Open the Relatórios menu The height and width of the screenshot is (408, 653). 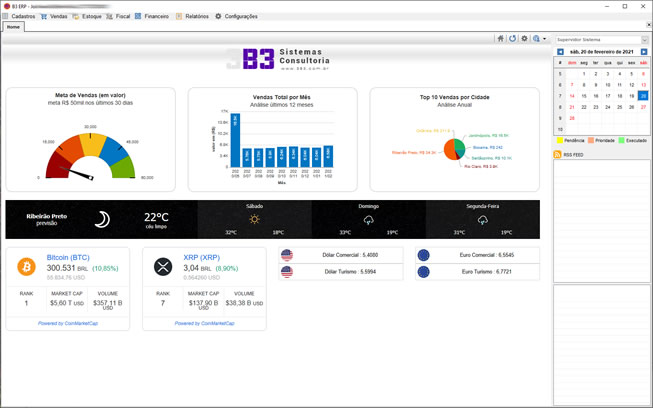tap(192, 16)
